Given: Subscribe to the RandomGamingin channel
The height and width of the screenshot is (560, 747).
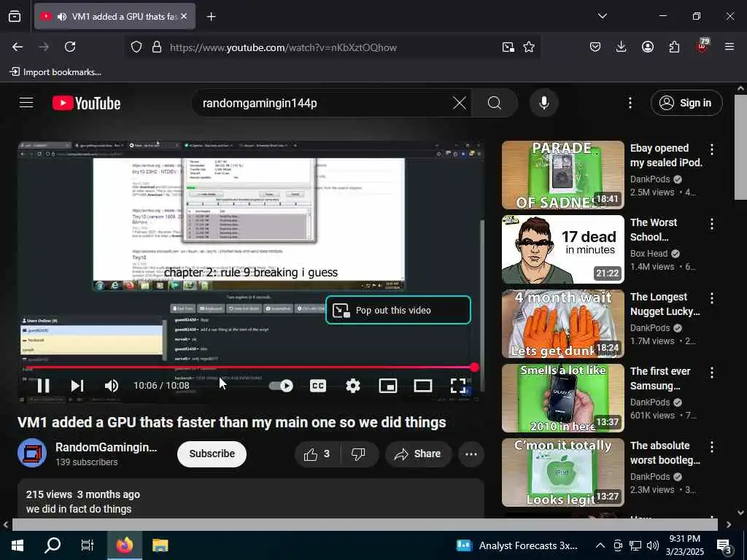Looking at the screenshot, I should click(212, 454).
